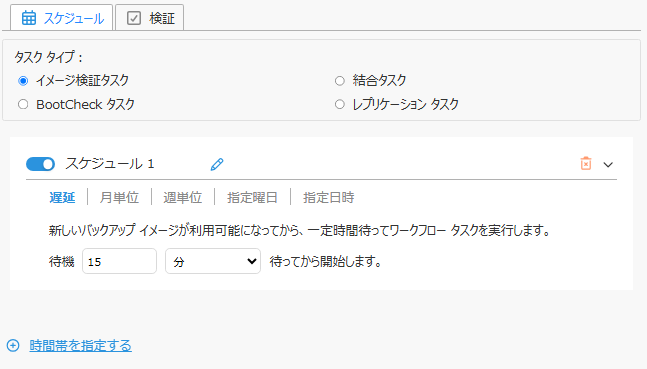
Task: Edit schedule name with pencil icon
Action: [x=217, y=164]
